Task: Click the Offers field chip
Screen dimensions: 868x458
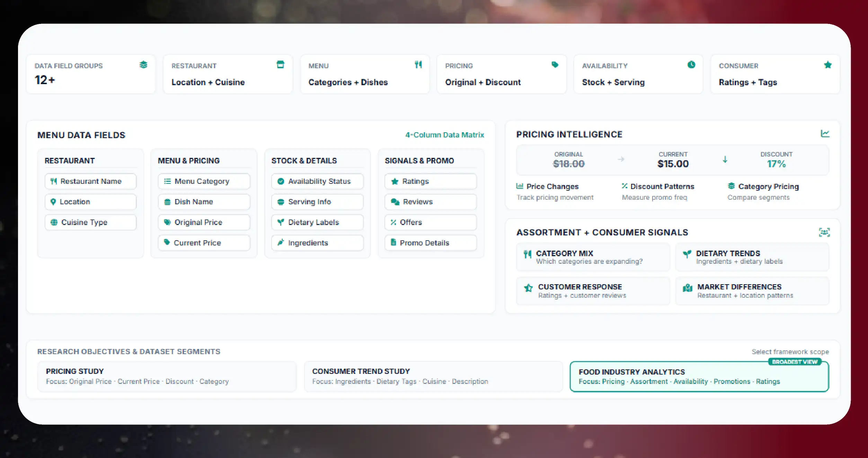Action: 431,222
